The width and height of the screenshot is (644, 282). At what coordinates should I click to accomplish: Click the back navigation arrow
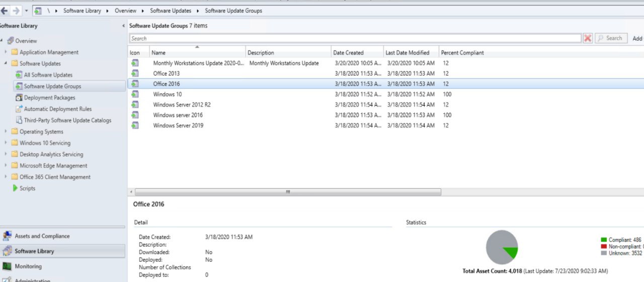pyautogui.click(x=5, y=11)
